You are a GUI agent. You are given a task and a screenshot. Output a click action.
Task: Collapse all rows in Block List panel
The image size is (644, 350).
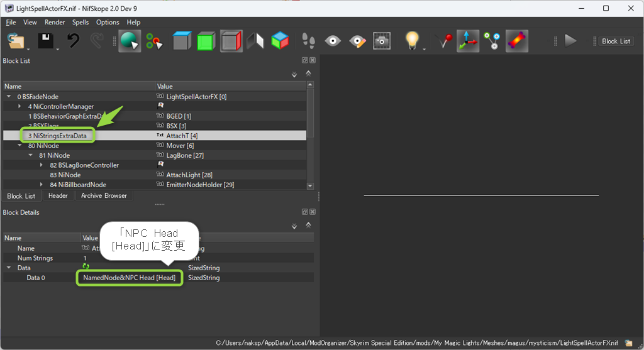point(308,74)
